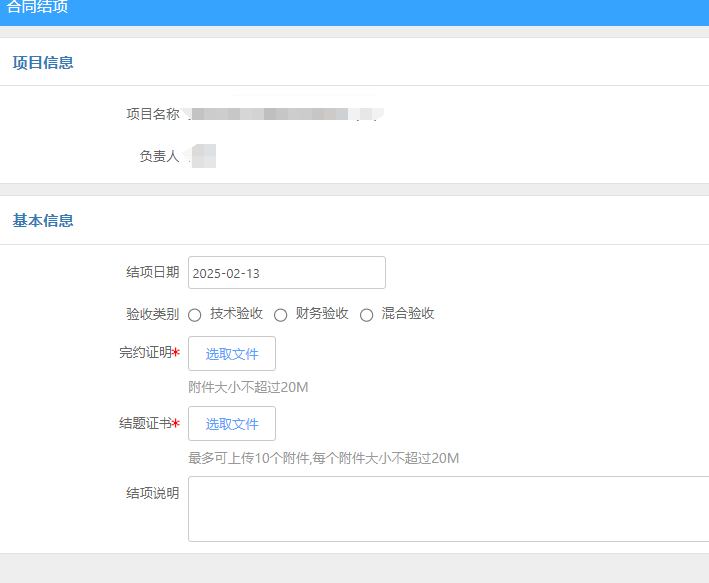Click the 结项日期 field label
709x583 pixels.
(x=152, y=272)
